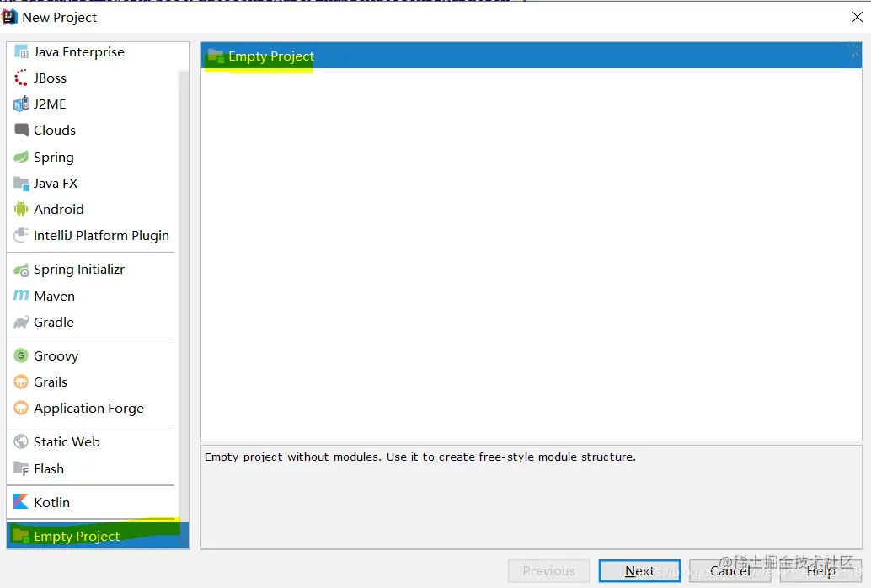Click the Spring leaf icon
This screenshot has width=871, height=588.
point(21,157)
